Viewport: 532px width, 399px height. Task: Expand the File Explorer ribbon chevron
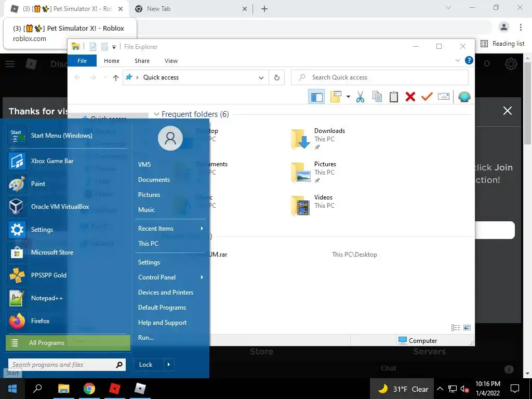pyautogui.click(x=457, y=60)
